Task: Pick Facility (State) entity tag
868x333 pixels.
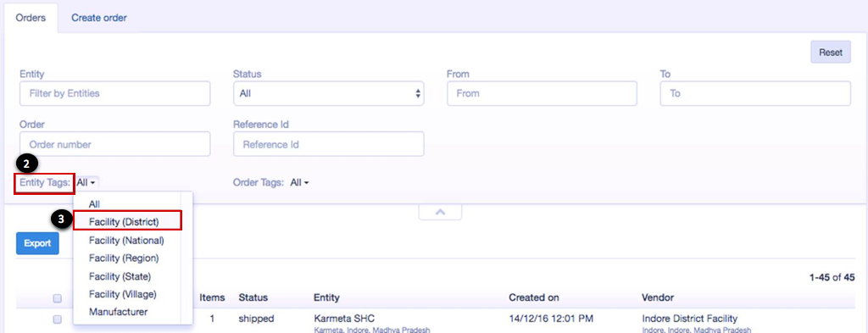Action: (x=120, y=276)
